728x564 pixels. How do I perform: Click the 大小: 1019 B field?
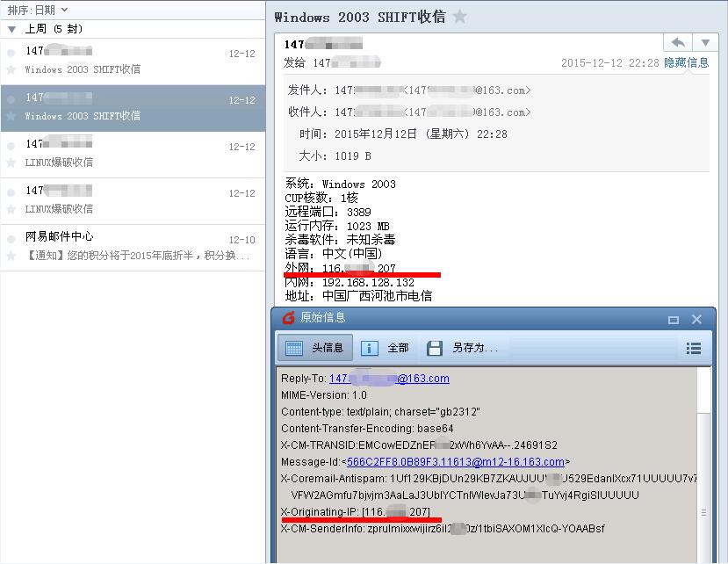335,156
